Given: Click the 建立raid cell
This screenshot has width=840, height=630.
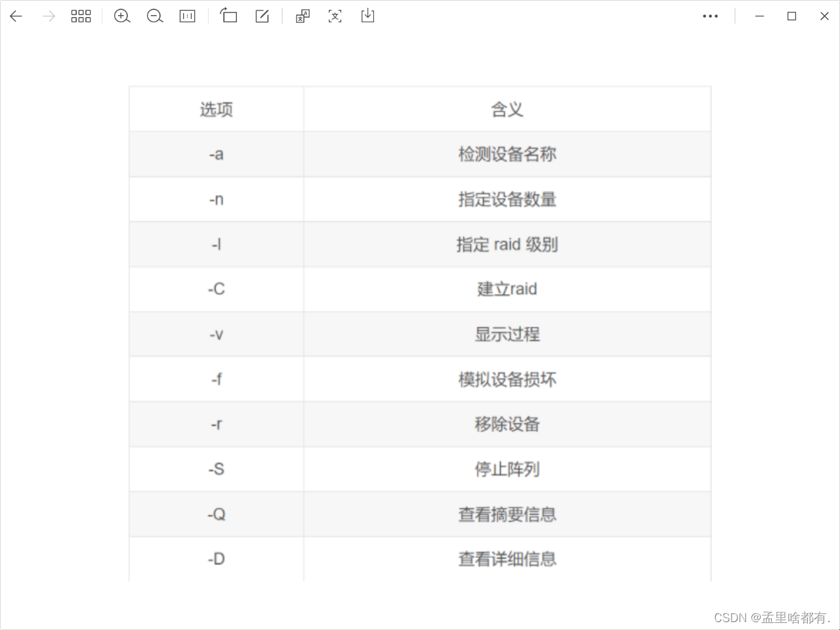Looking at the screenshot, I should (x=507, y=289).
